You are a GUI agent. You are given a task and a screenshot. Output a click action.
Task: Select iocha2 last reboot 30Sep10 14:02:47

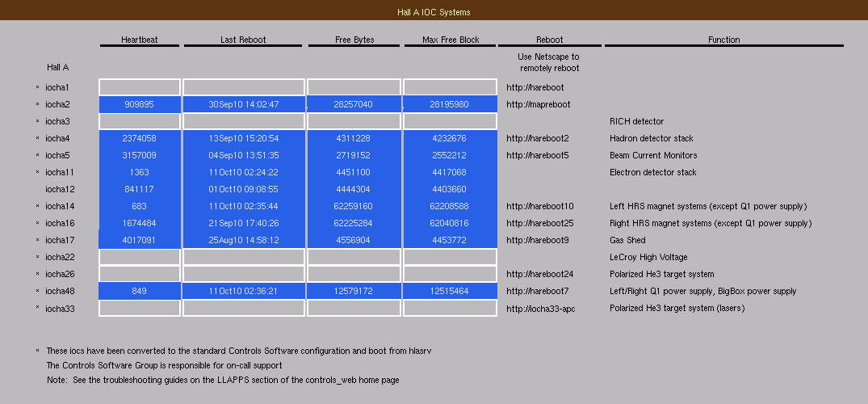244,104
